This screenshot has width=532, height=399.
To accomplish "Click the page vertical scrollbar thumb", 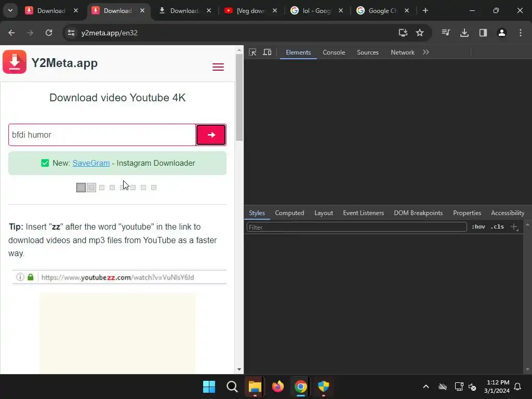I will coord(239,97).
